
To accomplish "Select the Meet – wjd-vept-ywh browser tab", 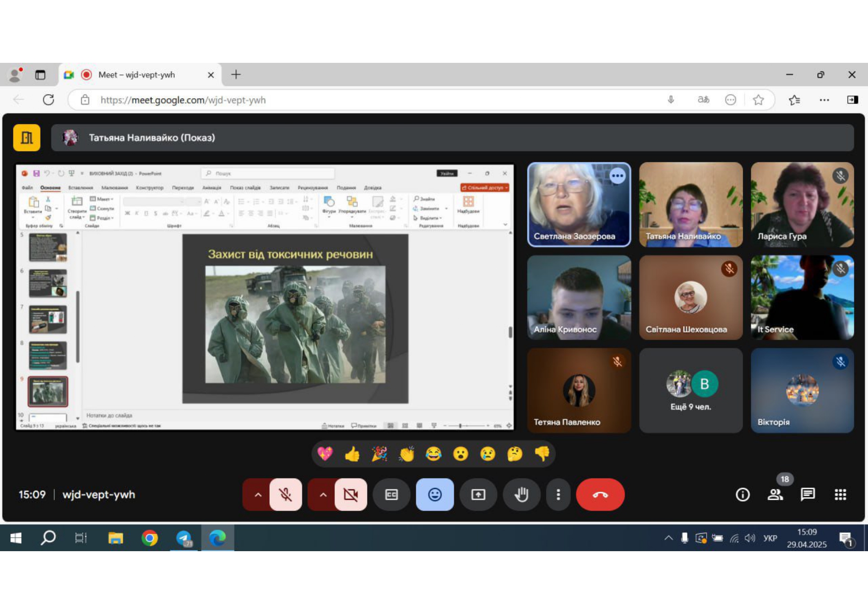I will [137, 75].
